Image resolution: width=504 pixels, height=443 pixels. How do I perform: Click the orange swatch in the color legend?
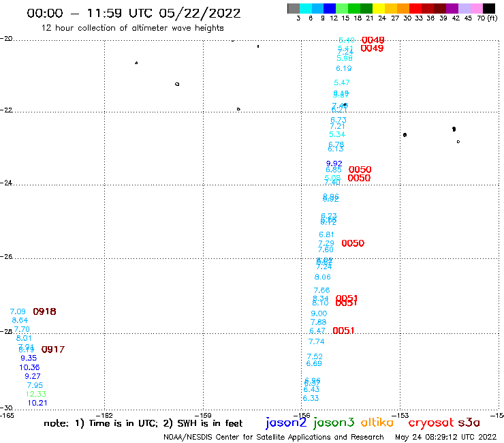point(403,8)
